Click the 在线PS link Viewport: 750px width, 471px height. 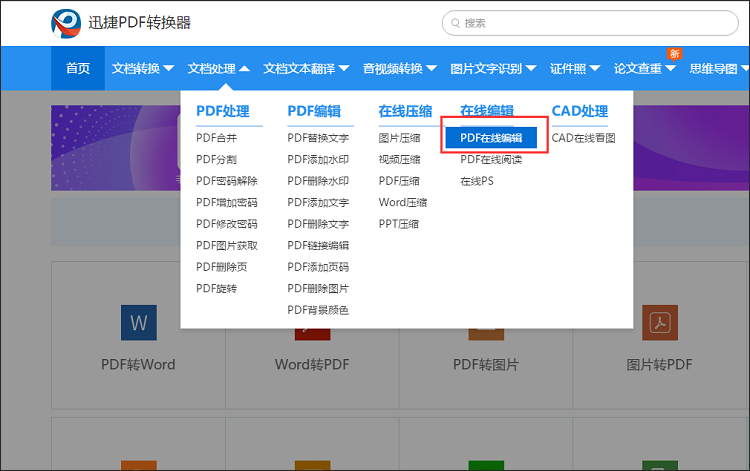(476, 181)
